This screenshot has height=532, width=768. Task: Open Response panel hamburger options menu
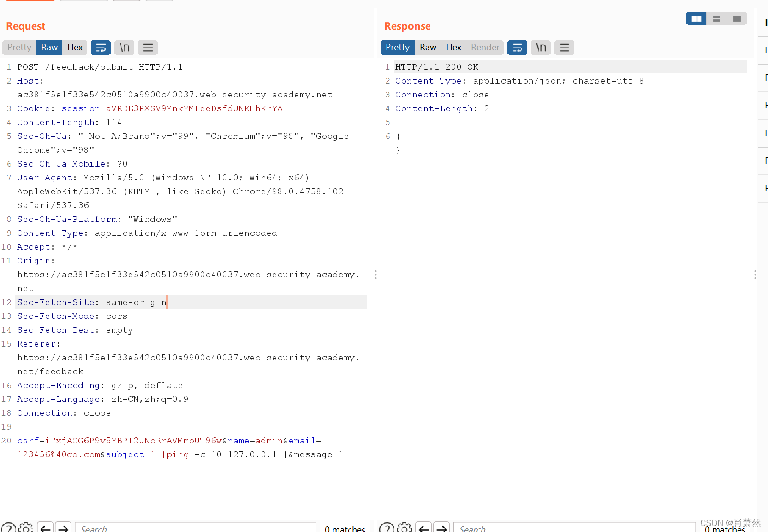565,48
